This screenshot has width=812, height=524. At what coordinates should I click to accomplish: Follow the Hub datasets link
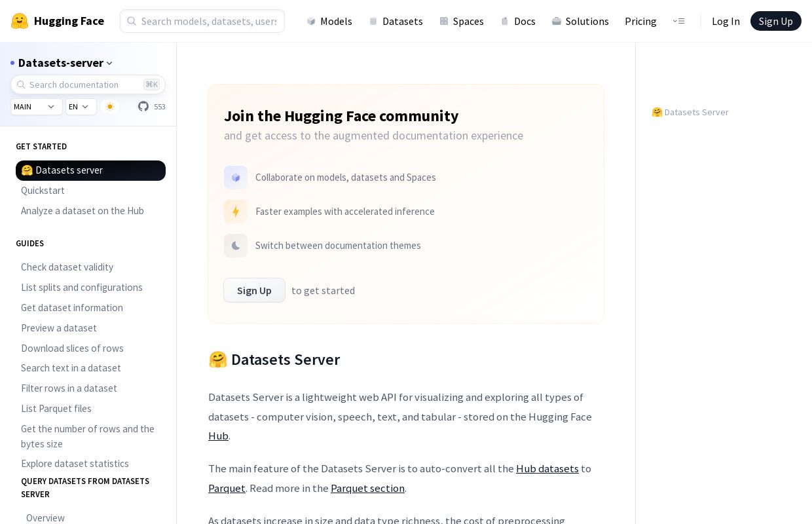click(x=547, y=469)
